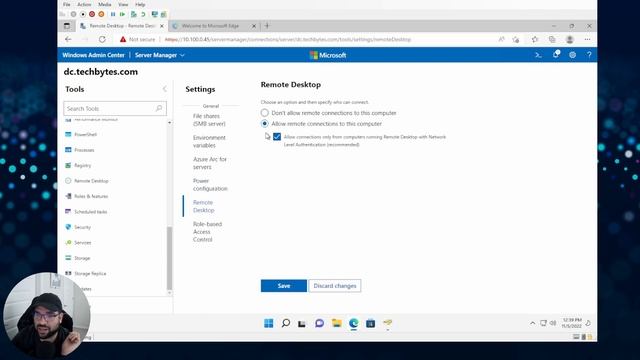This screenshot has height=360, width=640.
Task: Click the Search Tools input field
Action: pos(115,108)
